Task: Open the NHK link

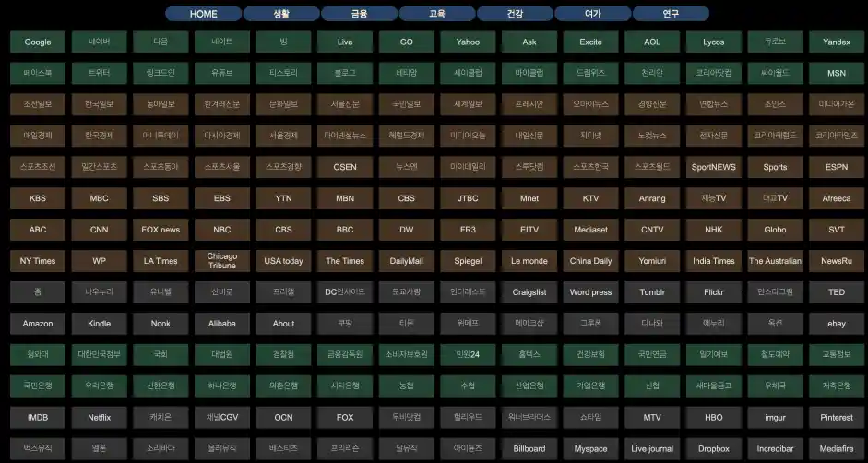Action: click(714, 230)
